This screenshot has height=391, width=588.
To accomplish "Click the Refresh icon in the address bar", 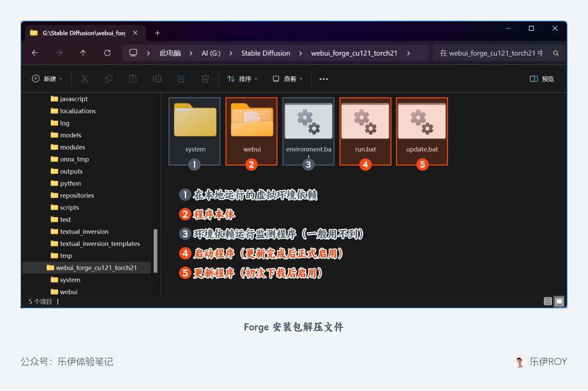I will click(x=107, y=53).
